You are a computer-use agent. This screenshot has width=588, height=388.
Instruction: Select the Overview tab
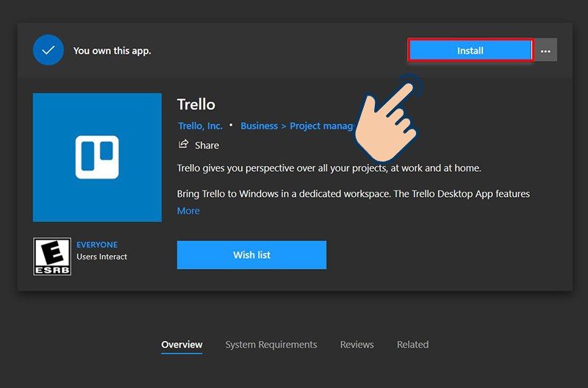pos(182,344)
